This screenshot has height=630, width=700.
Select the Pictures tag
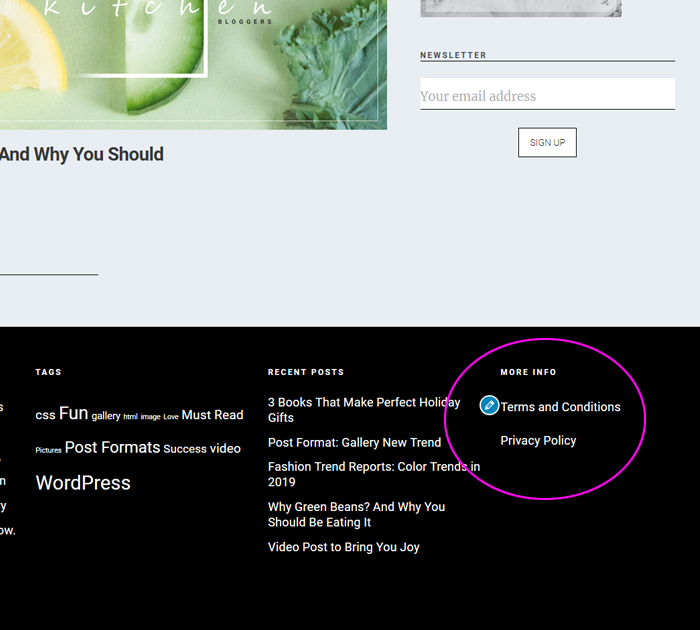pyautogui.click(x=48, y=450)
